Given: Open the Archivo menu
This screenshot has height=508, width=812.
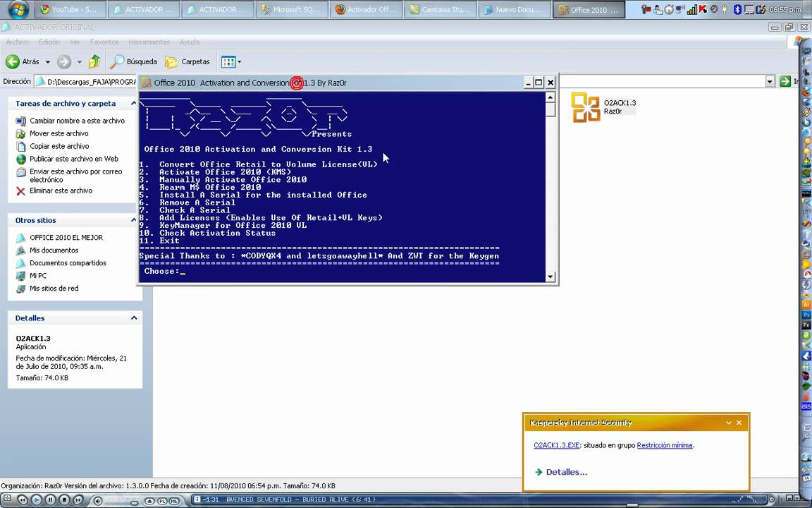Looking at the screenshot, I should 17,42.
